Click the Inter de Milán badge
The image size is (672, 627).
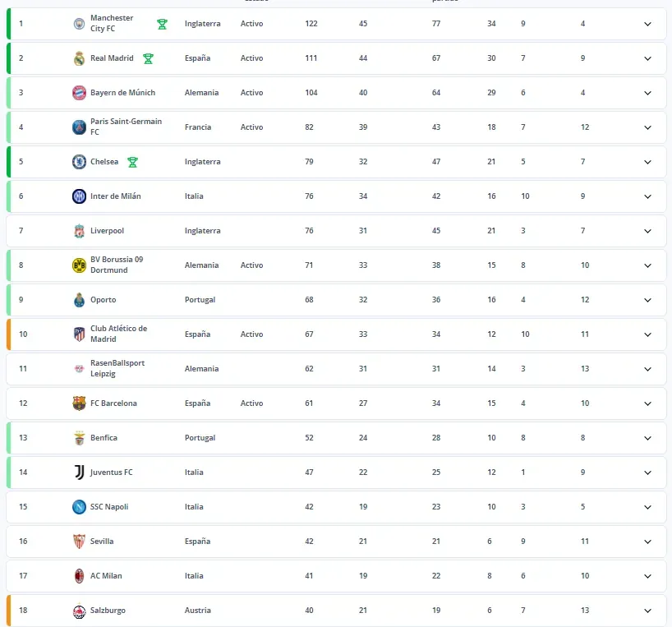pos(79,196)
